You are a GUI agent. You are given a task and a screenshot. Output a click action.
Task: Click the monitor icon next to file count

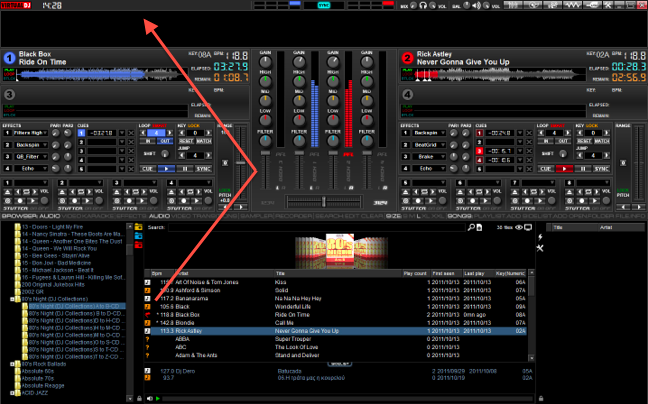(528, 228)
